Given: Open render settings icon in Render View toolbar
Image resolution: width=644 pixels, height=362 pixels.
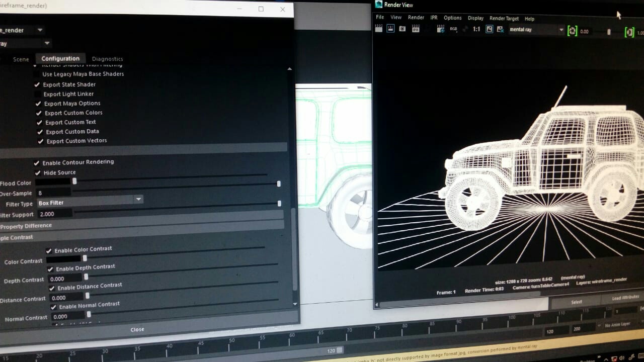Looking at the screenshot, I should 441,29.
